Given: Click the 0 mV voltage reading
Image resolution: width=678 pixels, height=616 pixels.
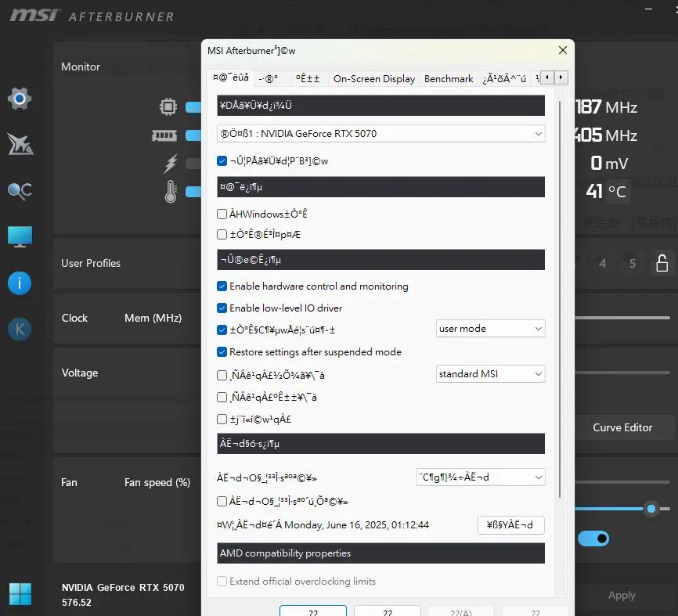Looking at the screenshot, I should tap(609, 164).
